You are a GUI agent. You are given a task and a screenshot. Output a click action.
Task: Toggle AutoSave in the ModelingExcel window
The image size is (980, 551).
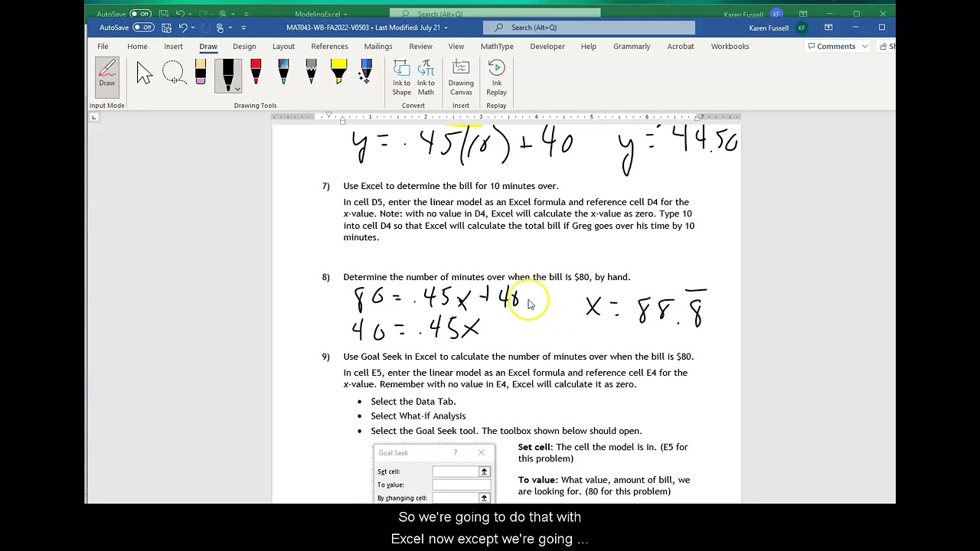[x=141, y=14]
